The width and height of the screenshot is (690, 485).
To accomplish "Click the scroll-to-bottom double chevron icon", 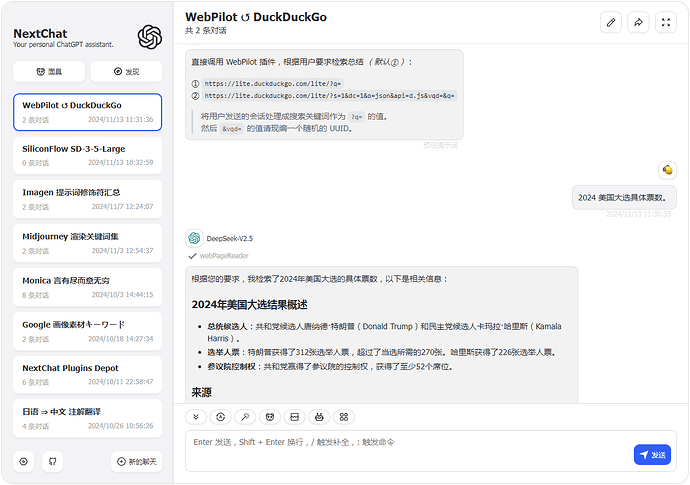I will [196, 417].
